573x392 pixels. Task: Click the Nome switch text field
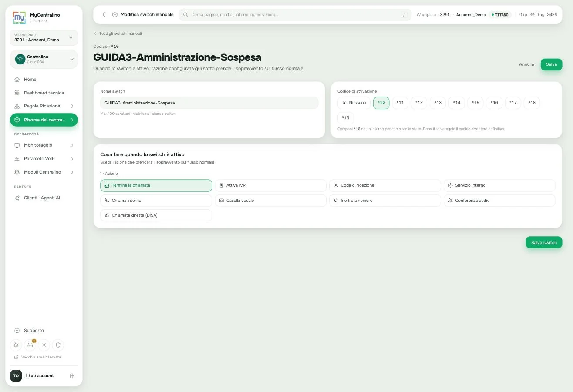tap(209, 103)
